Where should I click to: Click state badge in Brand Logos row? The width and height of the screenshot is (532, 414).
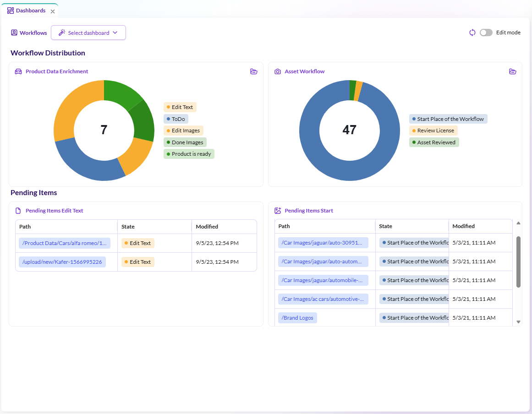point(414,318)
